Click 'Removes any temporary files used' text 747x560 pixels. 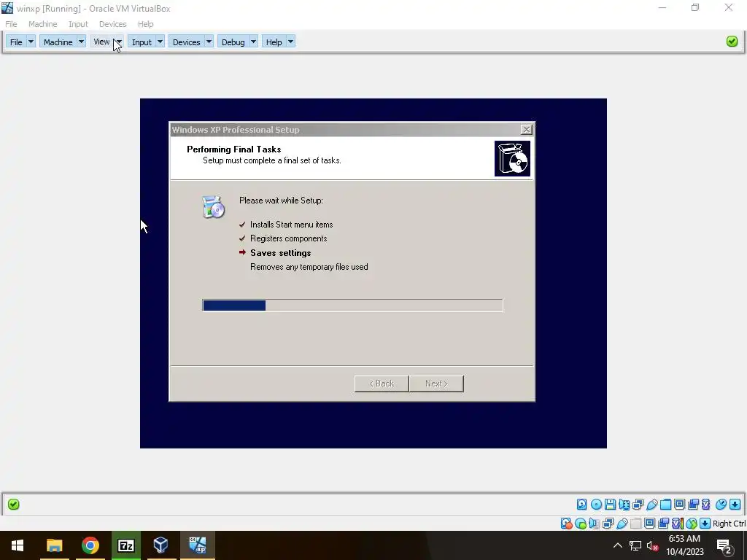(309, 267)
